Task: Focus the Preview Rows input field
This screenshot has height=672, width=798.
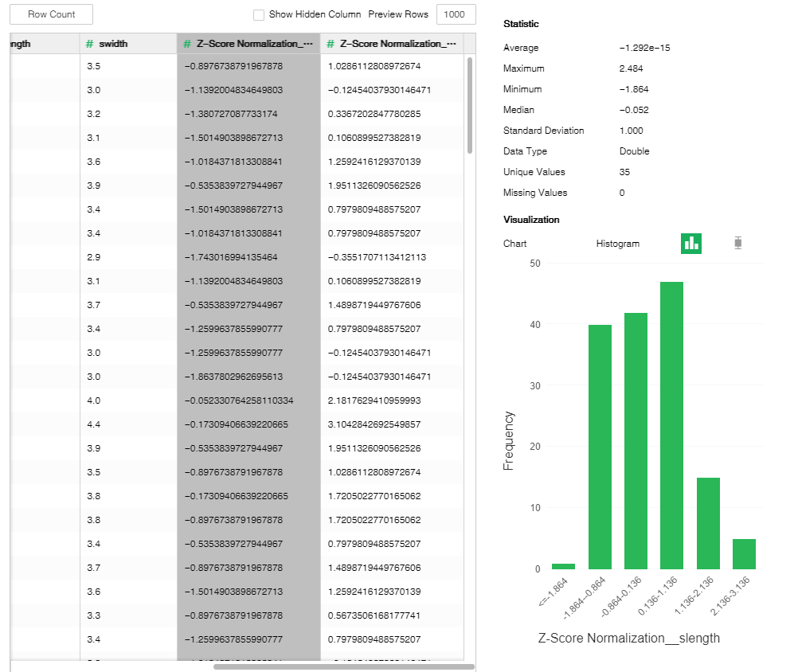Action: tap(456, 15)
